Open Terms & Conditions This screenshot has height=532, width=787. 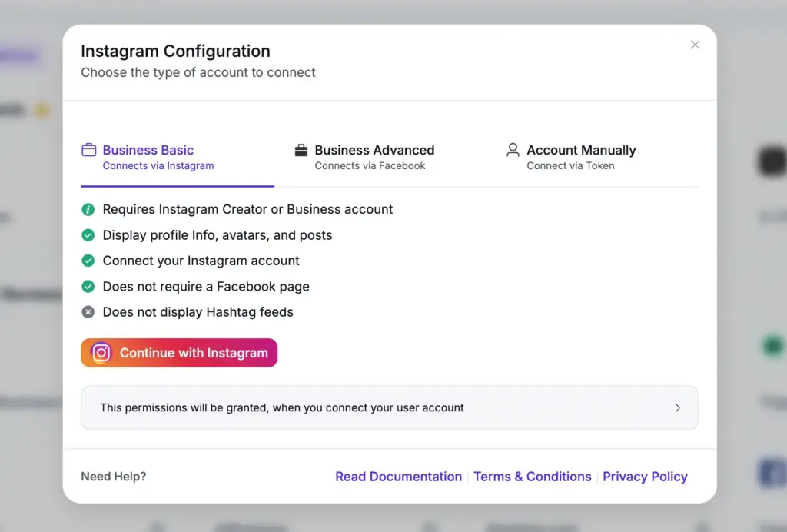[533, 477]
